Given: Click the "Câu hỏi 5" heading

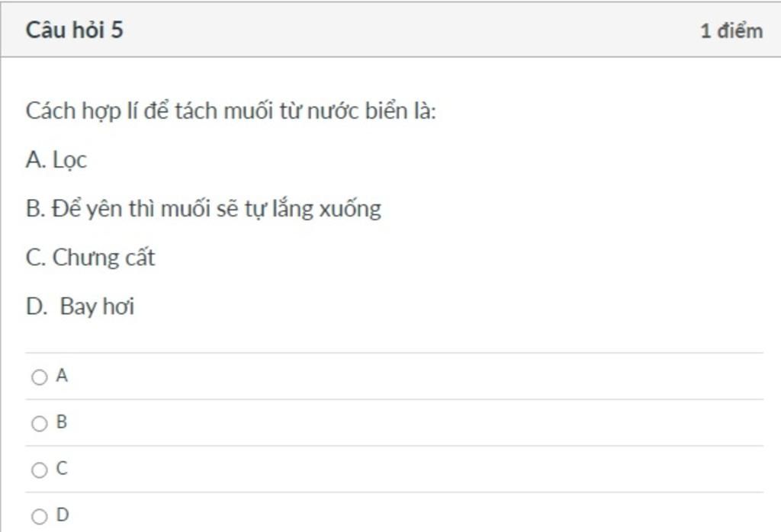Looking at the screenshot, I should click(x=74, y=30).
